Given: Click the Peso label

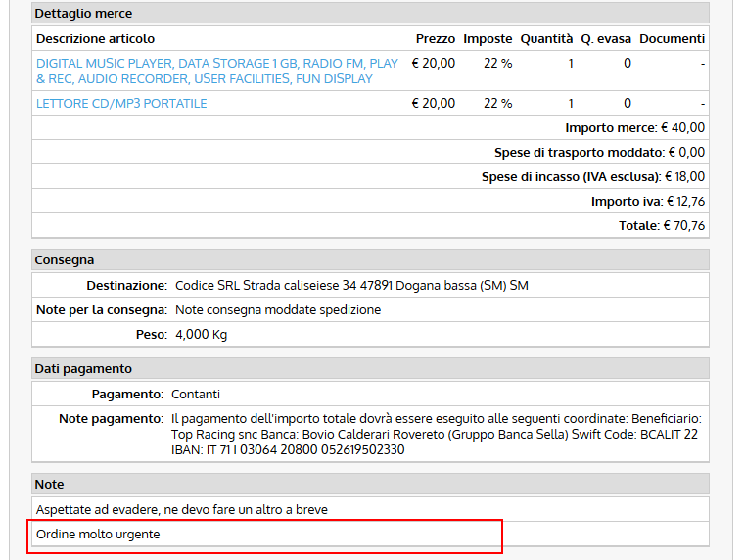Looking at the screenshot, I should coord(152,335).
